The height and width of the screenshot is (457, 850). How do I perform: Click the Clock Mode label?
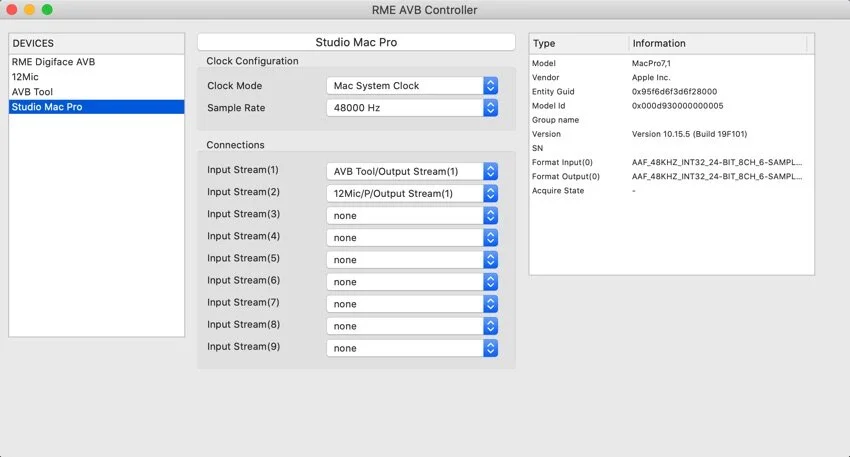point(235,86)
